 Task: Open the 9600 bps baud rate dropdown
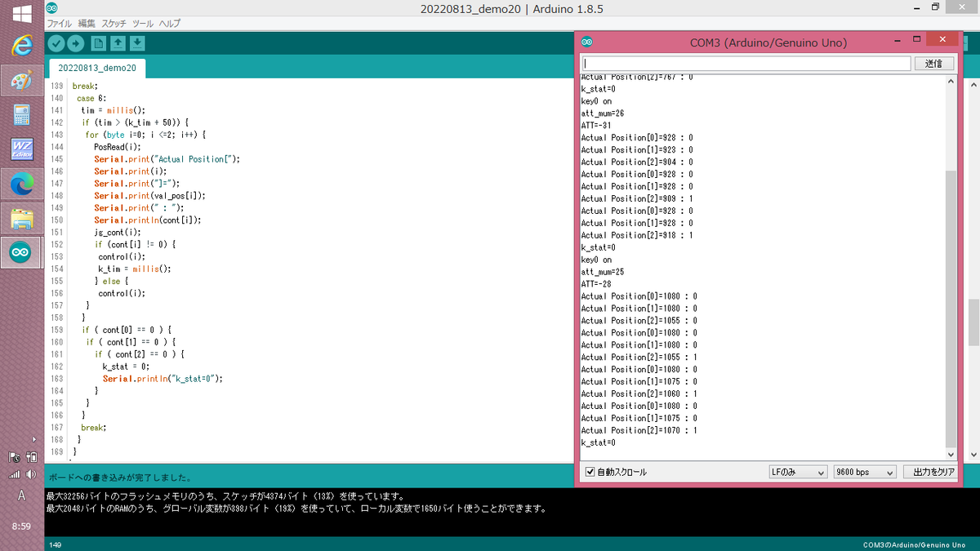[x=865, y=472]
